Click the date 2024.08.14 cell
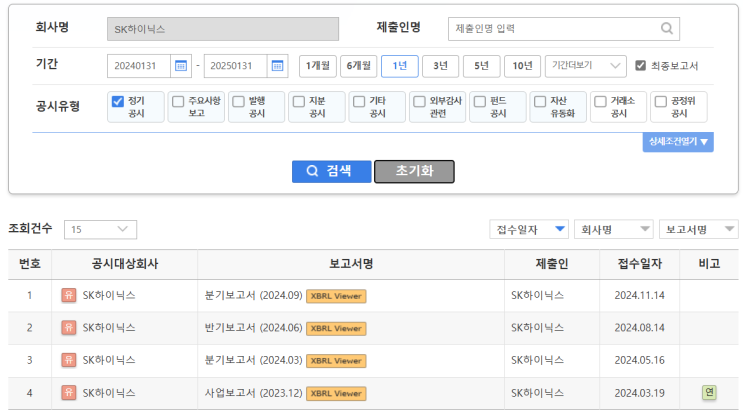 pos(639,328)
